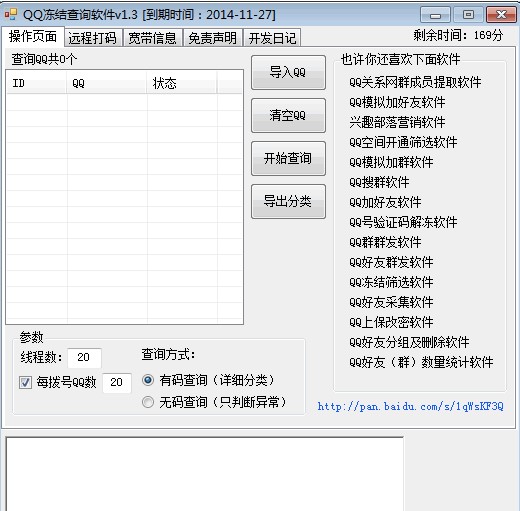Open QQ号验证码解冻软件 link
Viewport: 520px width, 511px height.
(403, 222)
